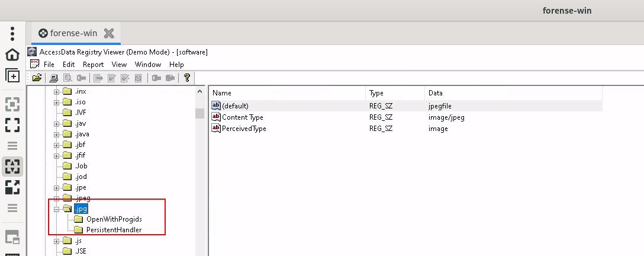The width and height of the screenshot is (644, 256).
Task: Expand the .js registry key
Action: pos(57,241)
